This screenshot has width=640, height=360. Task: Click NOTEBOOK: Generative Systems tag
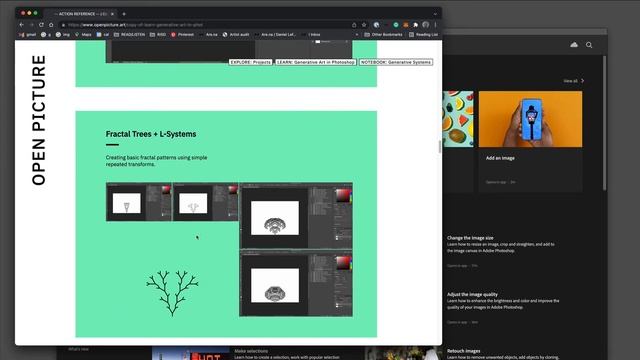coord(396,62)
